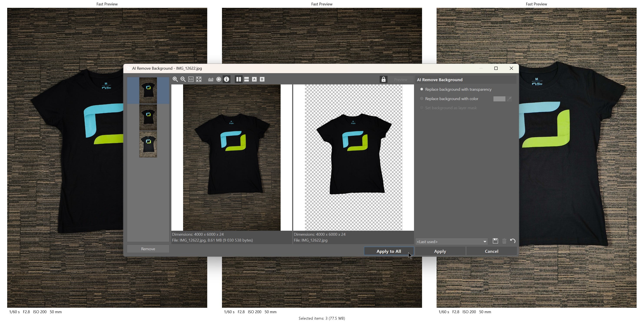The image size is (644, 326).
Task: Toggle the image information icon
Action: (x=227, y=79)
